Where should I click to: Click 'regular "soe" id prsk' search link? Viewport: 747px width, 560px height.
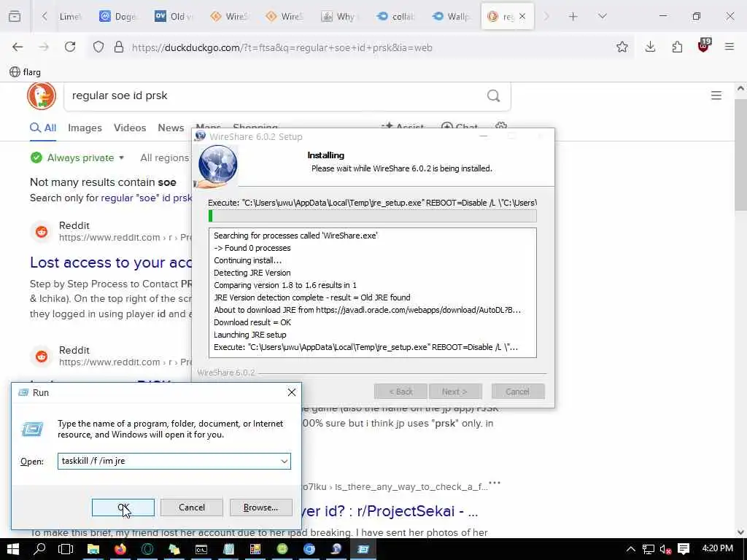click(146, 198)
